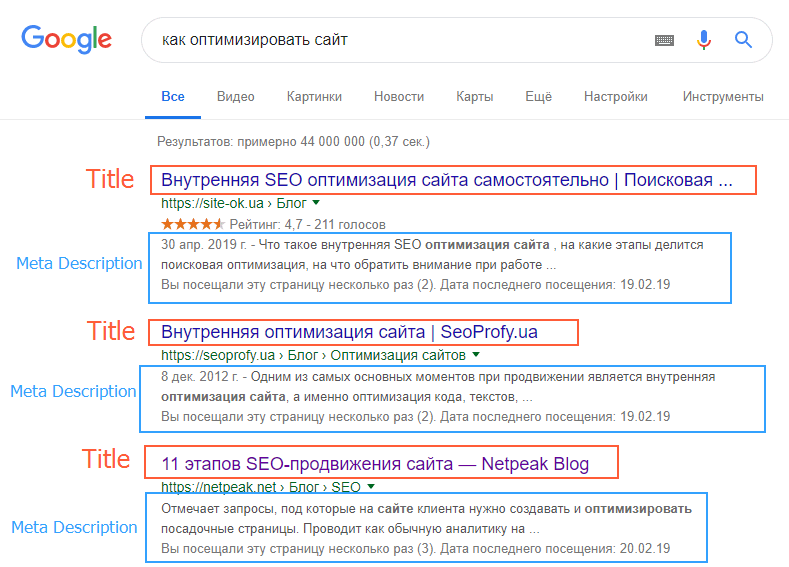Click the https://netpeak.net › Блог › SEO URL

point(261,487)
